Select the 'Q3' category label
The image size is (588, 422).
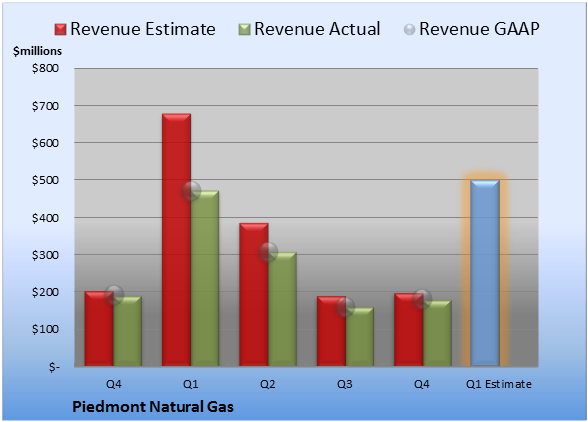(x=345, y=384)
